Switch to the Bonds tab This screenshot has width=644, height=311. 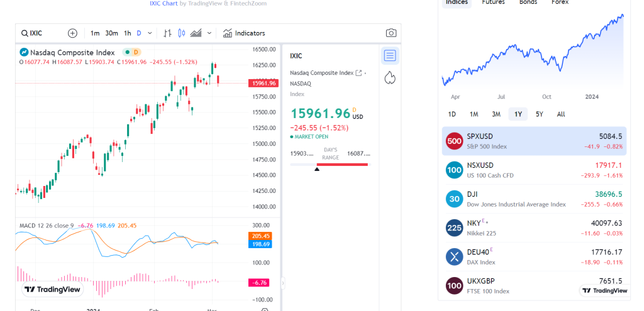(528, 2)
